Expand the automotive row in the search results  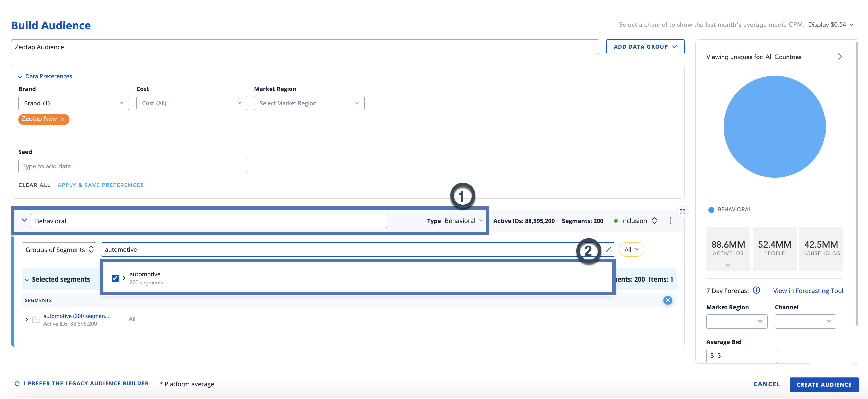(124, 278)
